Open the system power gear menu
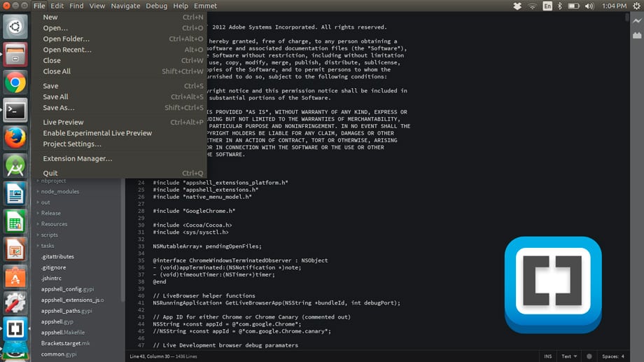The height and width of the screenshot is (362, 644). pyautogui.click(x=636, y=6)
